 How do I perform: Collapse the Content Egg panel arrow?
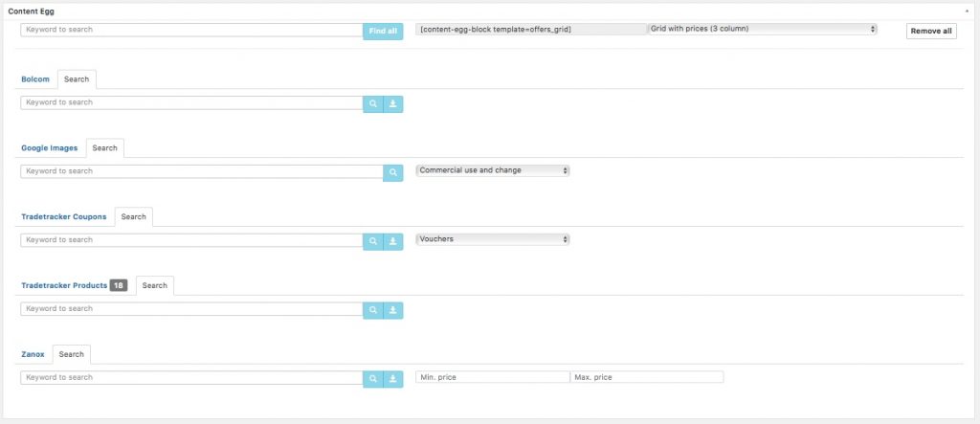(967, 11)
